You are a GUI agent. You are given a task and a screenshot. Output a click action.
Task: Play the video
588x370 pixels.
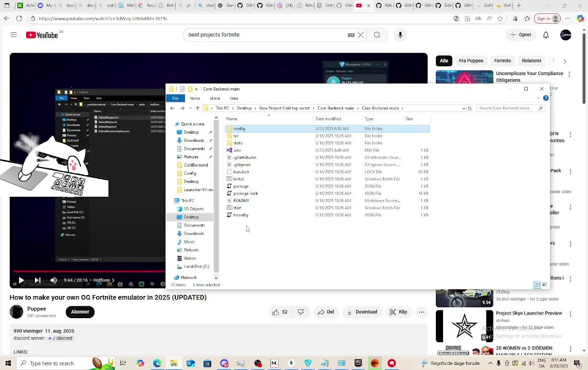pyautogui.click(x=22, y=280)
